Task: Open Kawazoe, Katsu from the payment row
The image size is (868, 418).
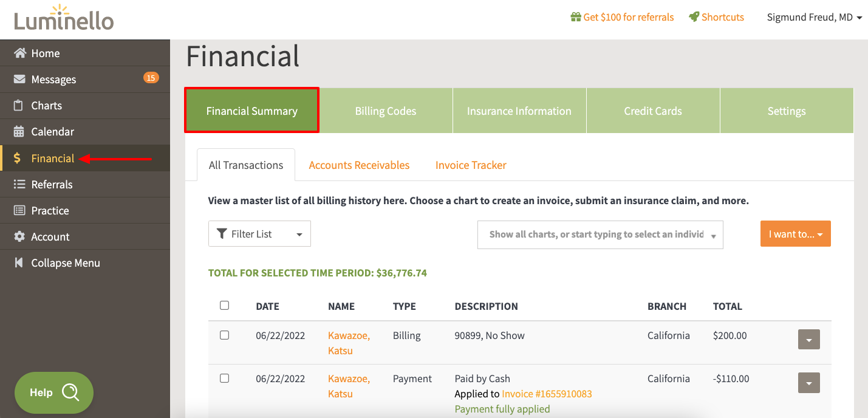Action: point(349,386)
